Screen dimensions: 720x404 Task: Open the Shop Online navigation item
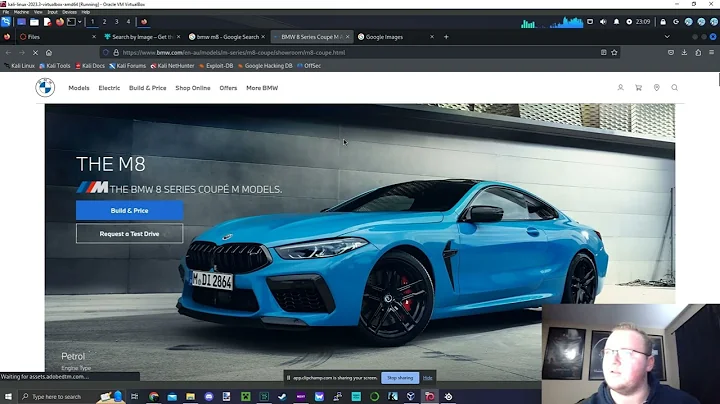click(x=193, y=88)
